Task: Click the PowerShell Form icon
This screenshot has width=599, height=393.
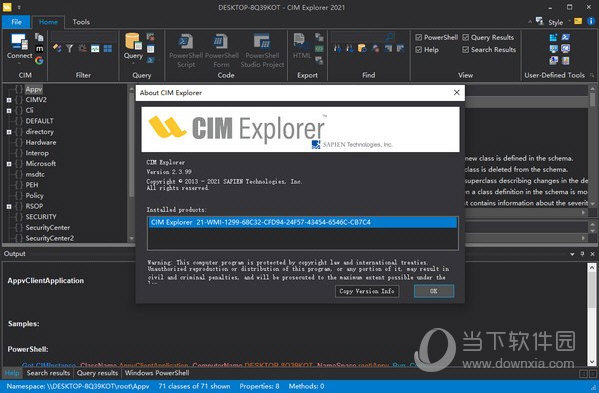Action: [221, 41]
